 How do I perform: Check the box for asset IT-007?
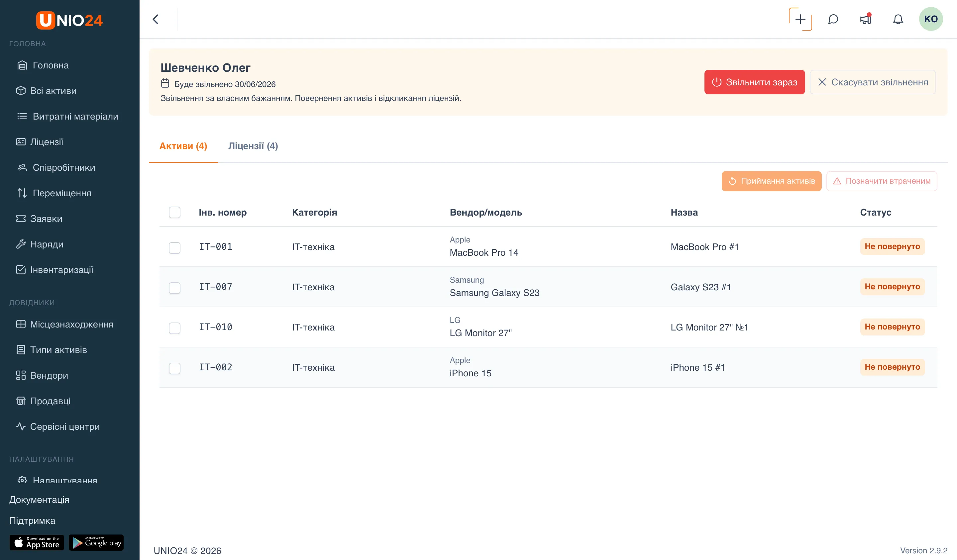click(175, 288)
